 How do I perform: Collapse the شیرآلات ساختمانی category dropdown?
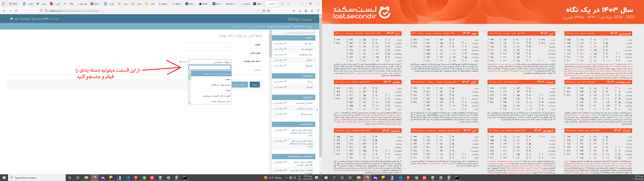[x=210, y=62]
